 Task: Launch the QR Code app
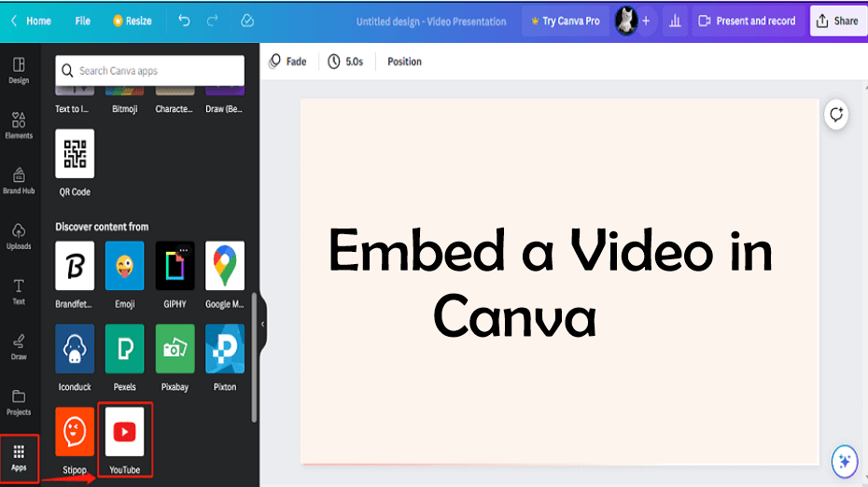(75, 154)
